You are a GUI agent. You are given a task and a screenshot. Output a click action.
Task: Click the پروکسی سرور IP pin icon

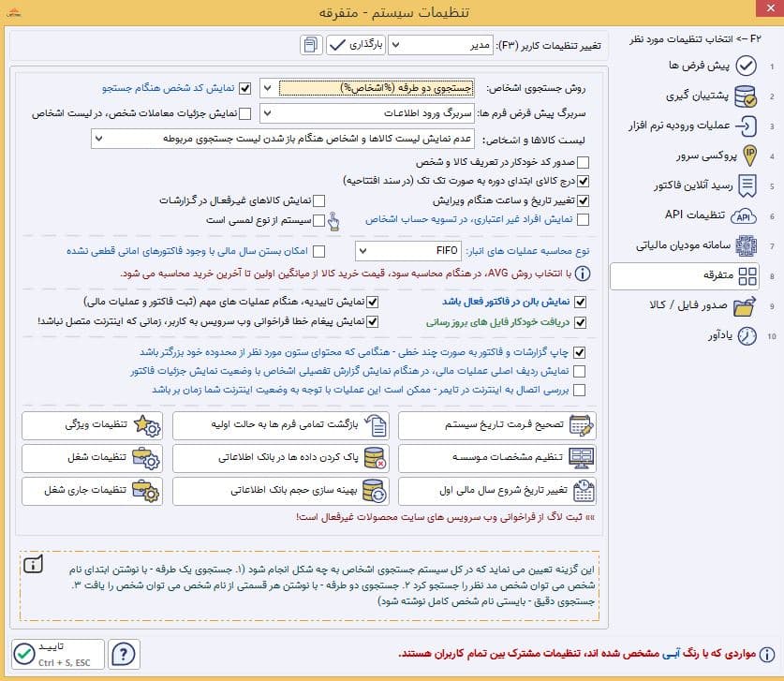[749, 155]
